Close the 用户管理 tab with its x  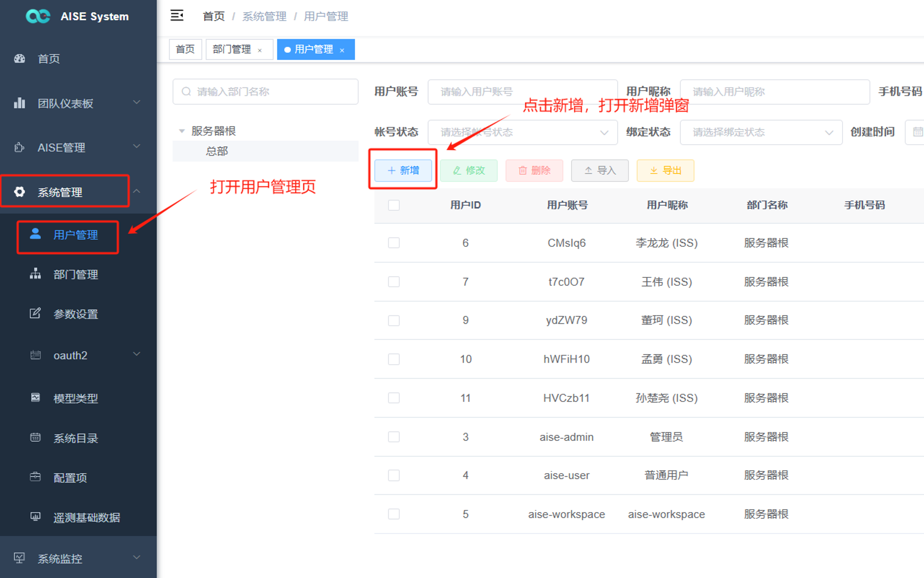click(x=342, y=50)
